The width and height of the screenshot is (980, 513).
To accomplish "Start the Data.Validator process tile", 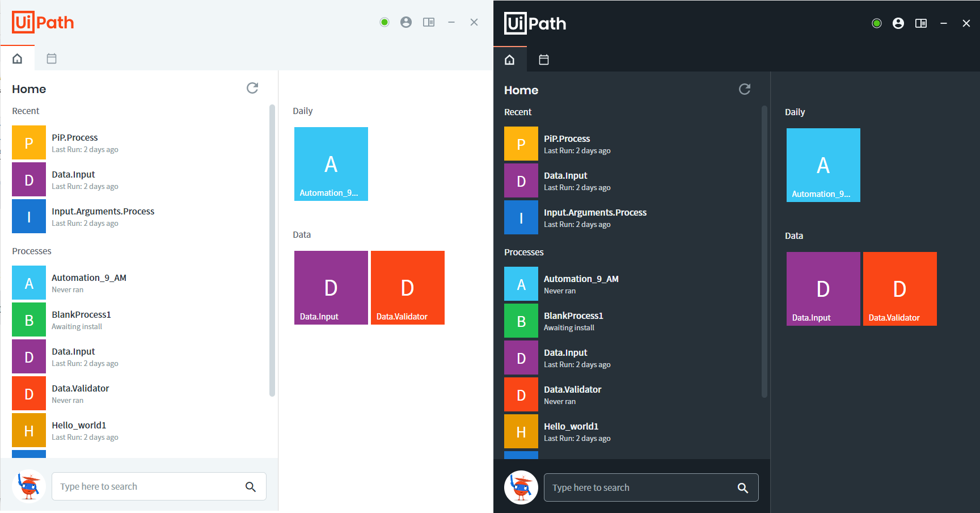I will click(899, 288).
